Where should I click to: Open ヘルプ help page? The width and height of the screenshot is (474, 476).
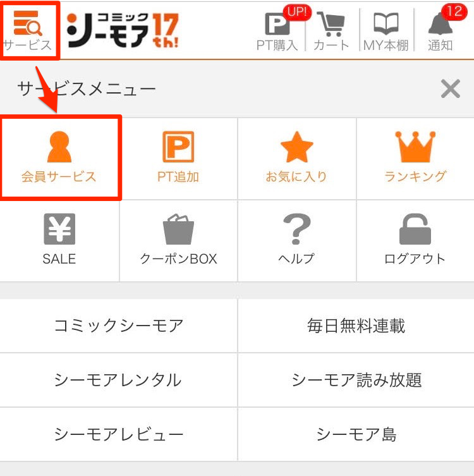[297, 241]
